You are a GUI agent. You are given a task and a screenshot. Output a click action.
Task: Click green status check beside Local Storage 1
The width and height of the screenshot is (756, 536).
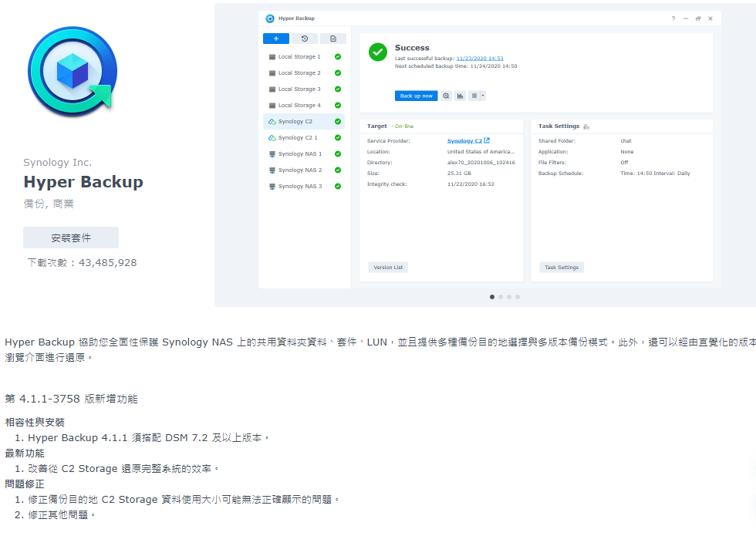point(338,57)
